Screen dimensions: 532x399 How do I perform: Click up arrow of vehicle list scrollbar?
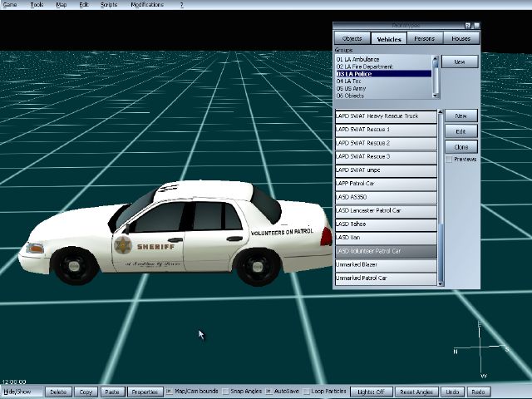[x=441, y=111]
